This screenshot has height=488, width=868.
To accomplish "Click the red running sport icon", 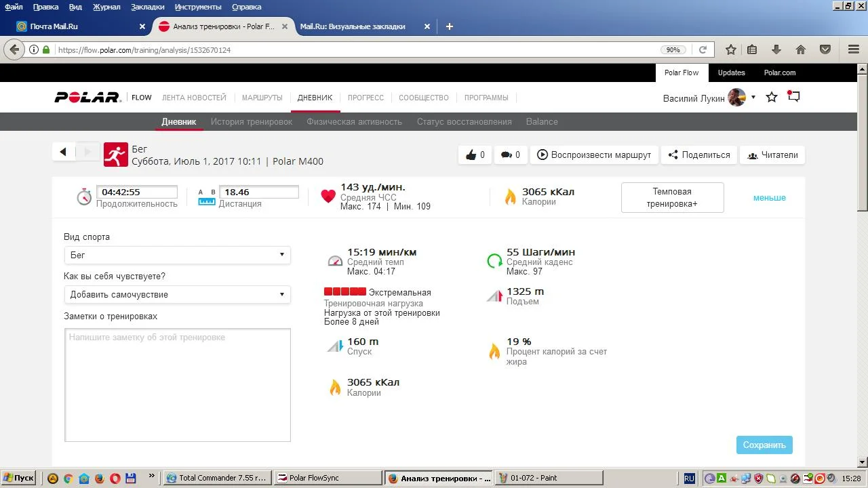I will (116, 155).
